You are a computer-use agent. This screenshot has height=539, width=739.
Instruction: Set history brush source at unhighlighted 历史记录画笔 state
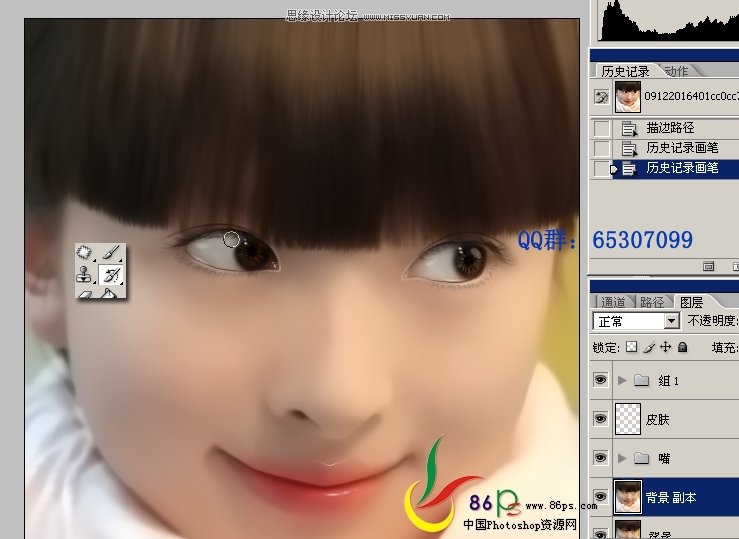pyautogui.click(x=601, y=148)
